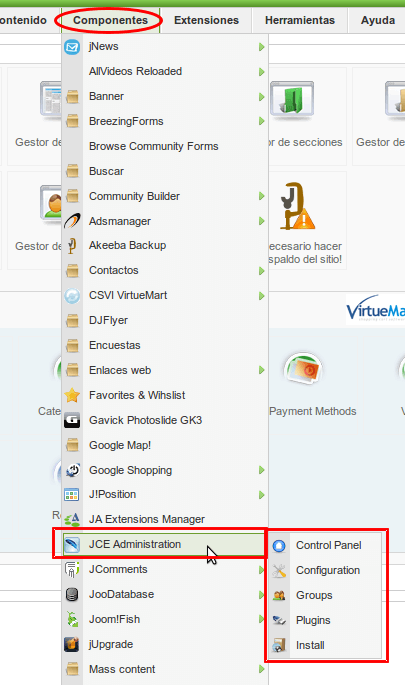Choose Plugins from the JCE submenu
The image size is (405, 685).
(x=313, y=620)
